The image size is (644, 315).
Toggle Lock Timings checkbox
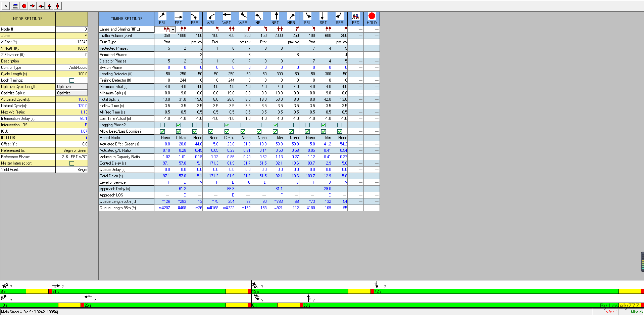pos(72,80)
